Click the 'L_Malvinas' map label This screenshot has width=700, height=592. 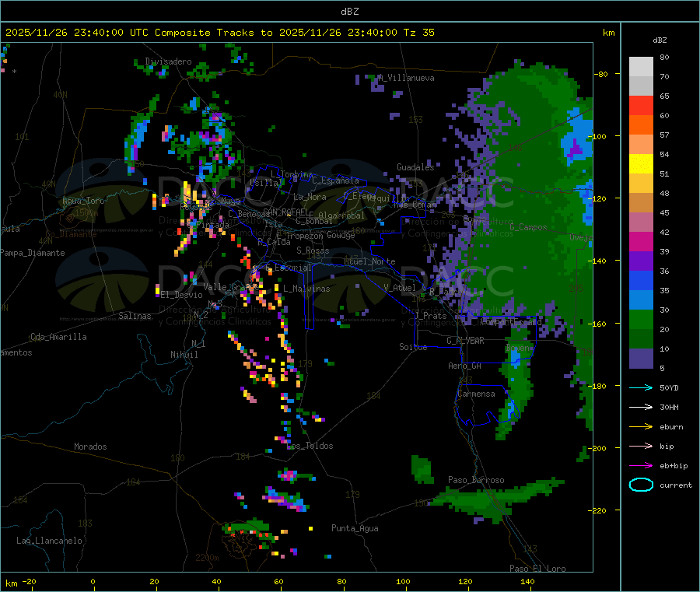[x=306, y=289]
